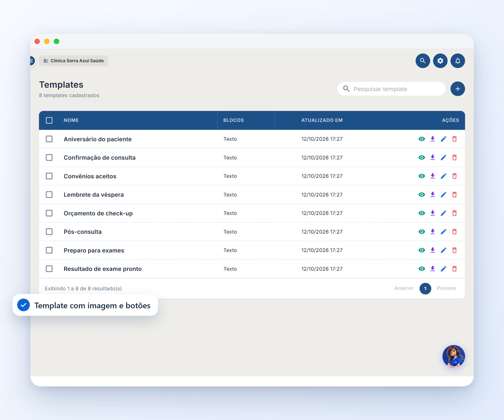Check the Orçamento de check-up row
Screen dimensions: 504x420
pyautogui.click(x=49, y=213)
